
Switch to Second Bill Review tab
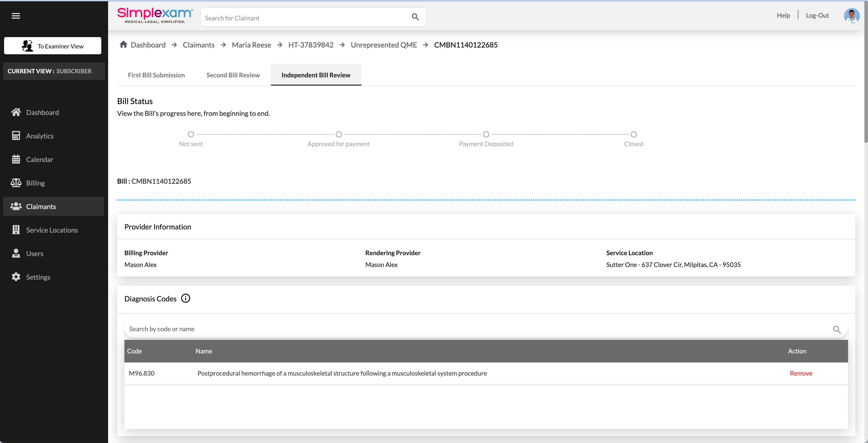pyautogui.click(x=233, y=75)
